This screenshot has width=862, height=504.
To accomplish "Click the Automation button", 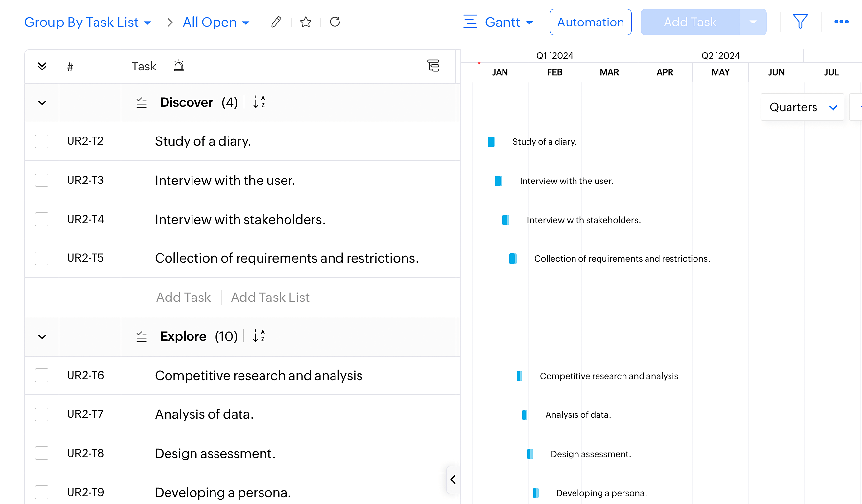I will pyautogui.click(x=590, y=23).
